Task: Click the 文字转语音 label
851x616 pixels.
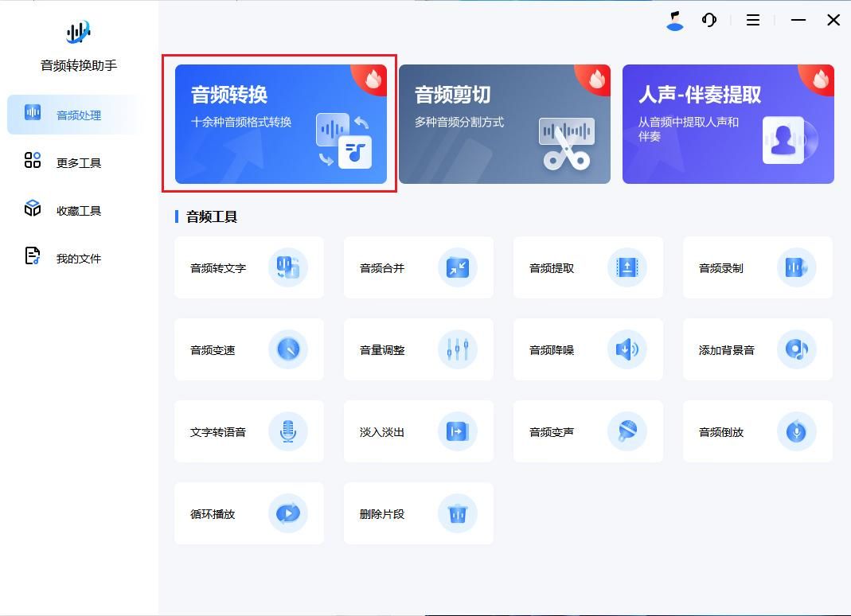Action: pyautogui.click(x=218, y=432)
